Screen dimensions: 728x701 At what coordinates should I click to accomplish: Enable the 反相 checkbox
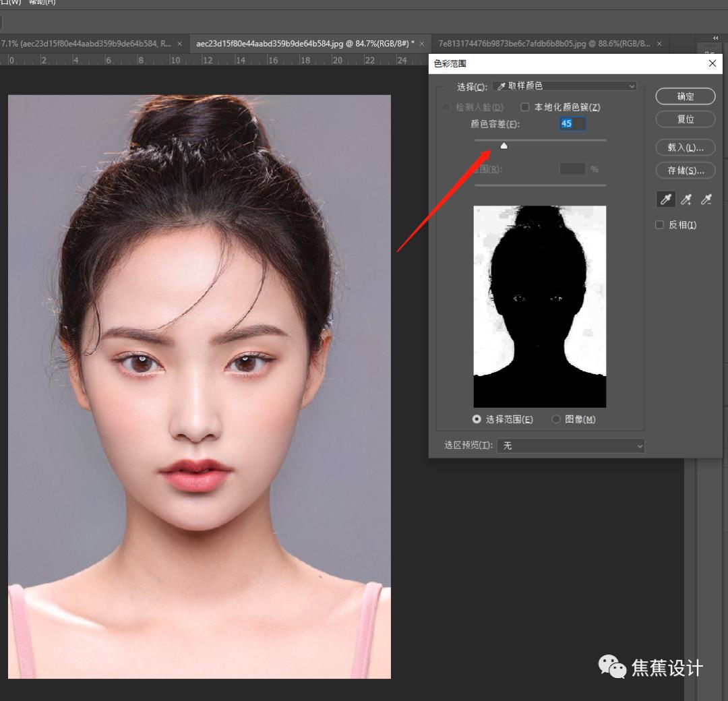pyautogui.click(x=659, y=224)
